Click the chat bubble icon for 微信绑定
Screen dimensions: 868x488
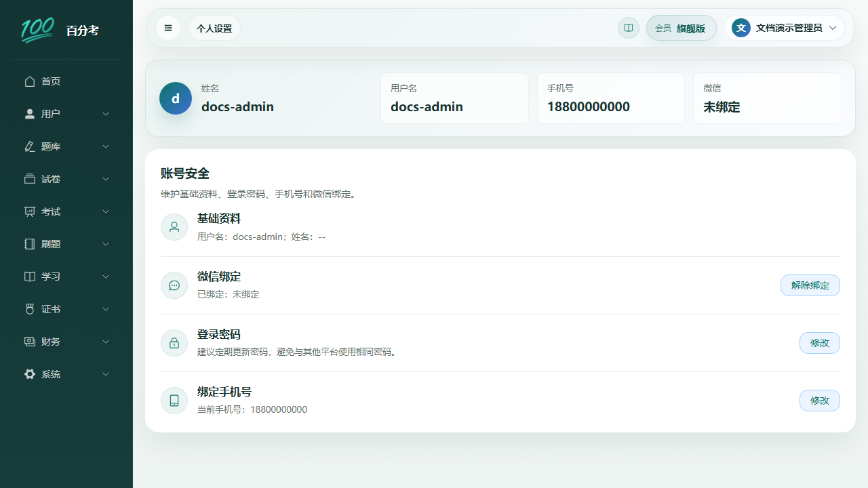point(174,285)
